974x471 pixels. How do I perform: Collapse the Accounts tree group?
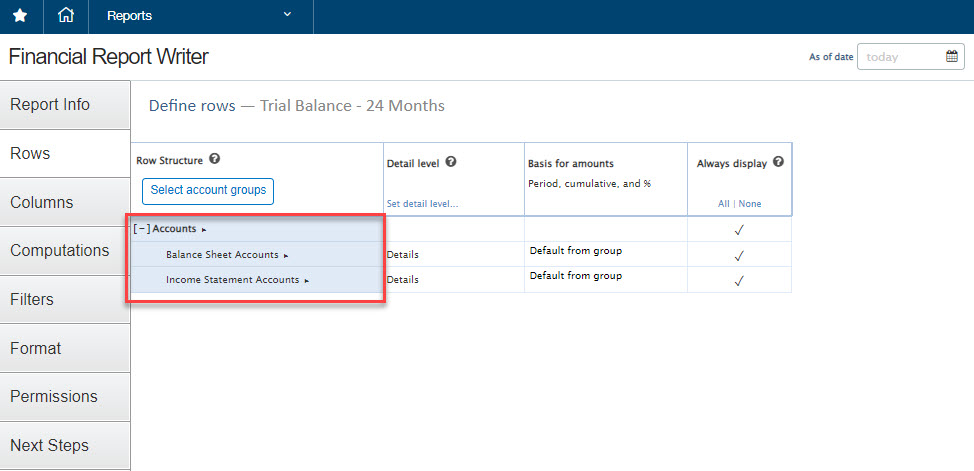pos(141,229)
